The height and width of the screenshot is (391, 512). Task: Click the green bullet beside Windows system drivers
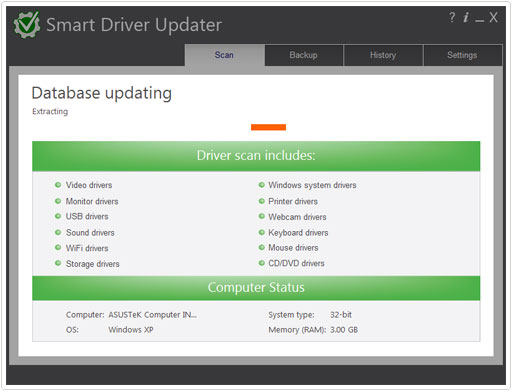click(262, 185)
